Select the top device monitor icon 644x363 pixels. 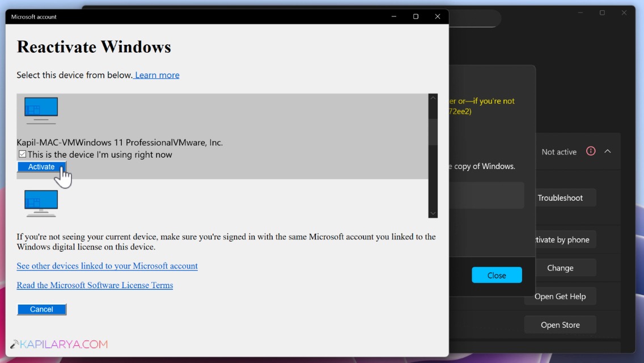pyautogui.click(x=40, y=109)
